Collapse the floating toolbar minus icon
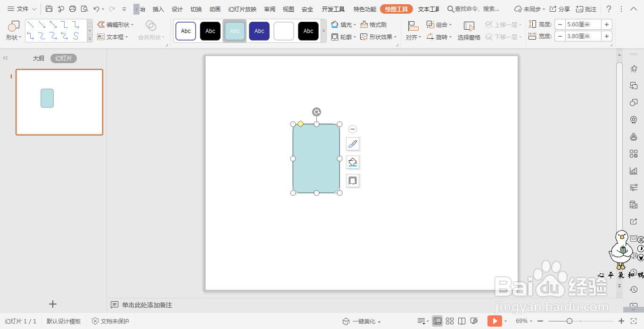This screenshot has height=329, width=644. (353, 129)
